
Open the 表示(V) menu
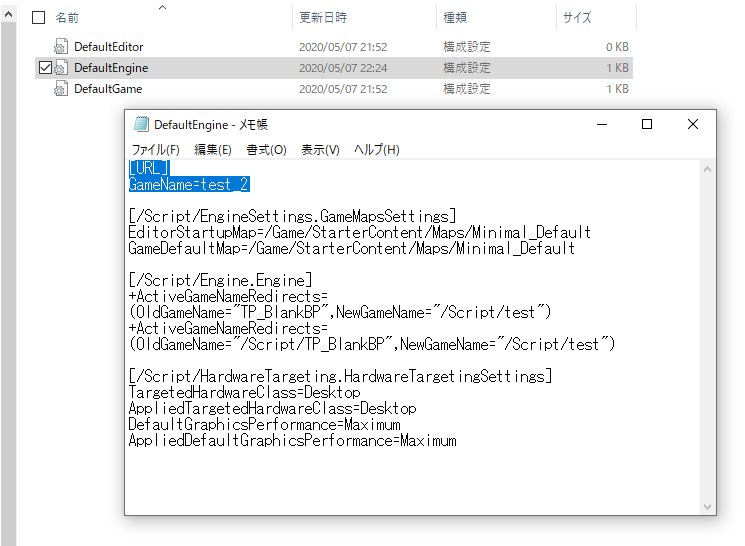click(x=320, y=150)
